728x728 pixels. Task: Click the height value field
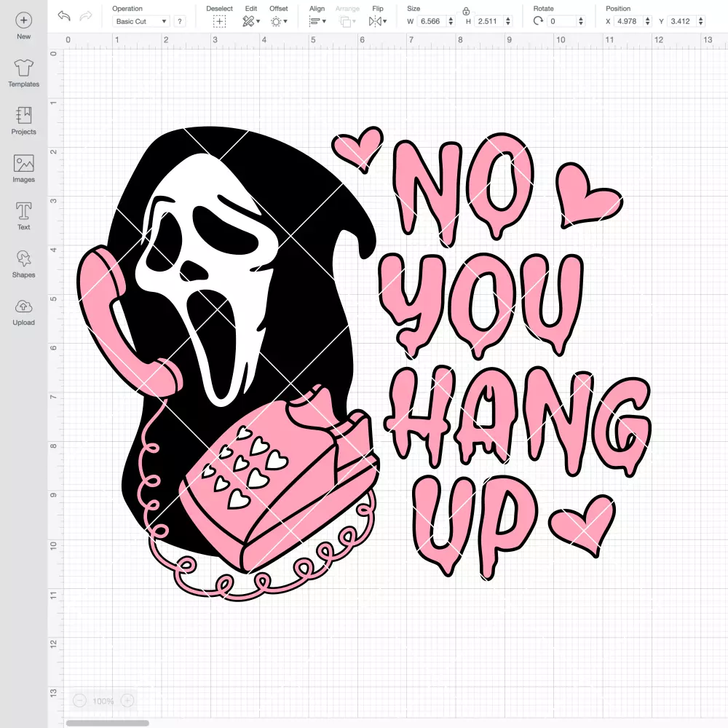click(x=488, y=21)
